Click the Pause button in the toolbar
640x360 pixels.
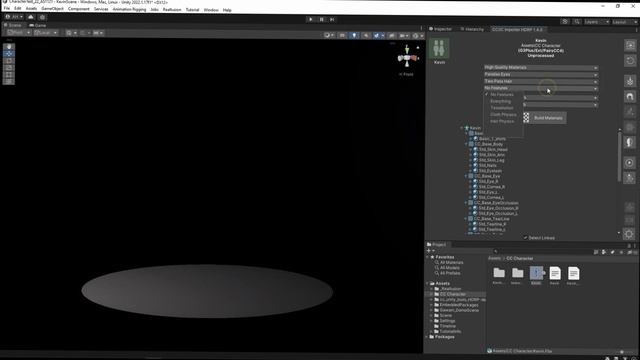pyautogui.click(x=322, y=19)
